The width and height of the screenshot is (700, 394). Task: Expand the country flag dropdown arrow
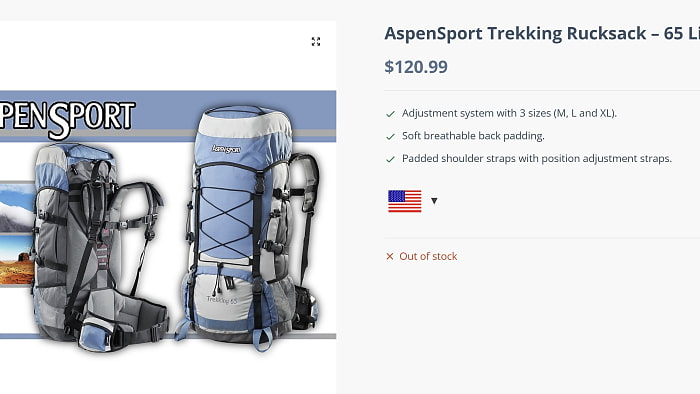click(434, 201)
